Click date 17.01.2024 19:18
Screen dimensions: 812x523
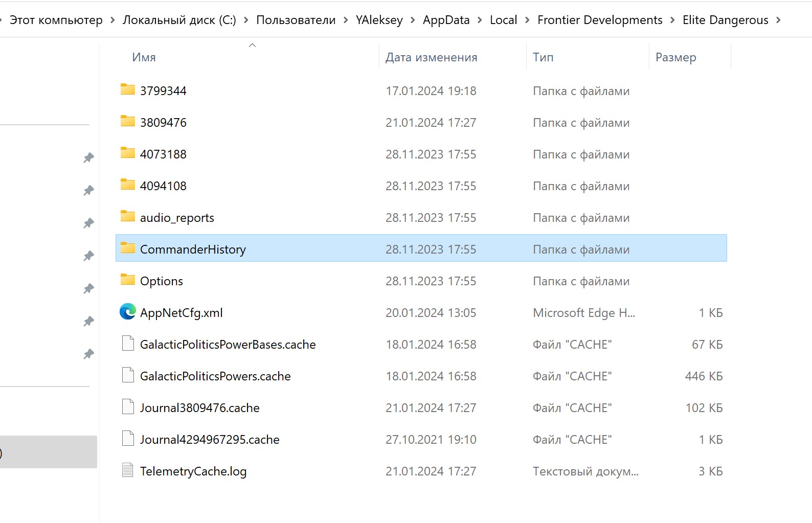click(431, 91)
